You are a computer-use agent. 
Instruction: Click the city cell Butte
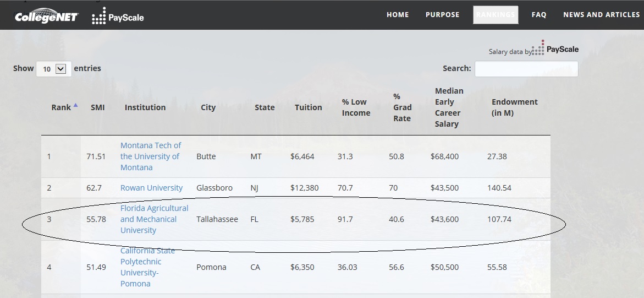pos(206,156)
